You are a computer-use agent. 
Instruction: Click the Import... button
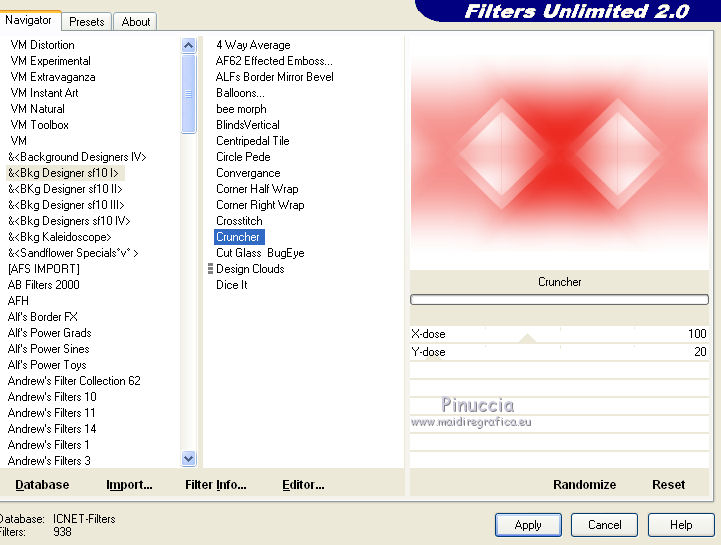129,485
